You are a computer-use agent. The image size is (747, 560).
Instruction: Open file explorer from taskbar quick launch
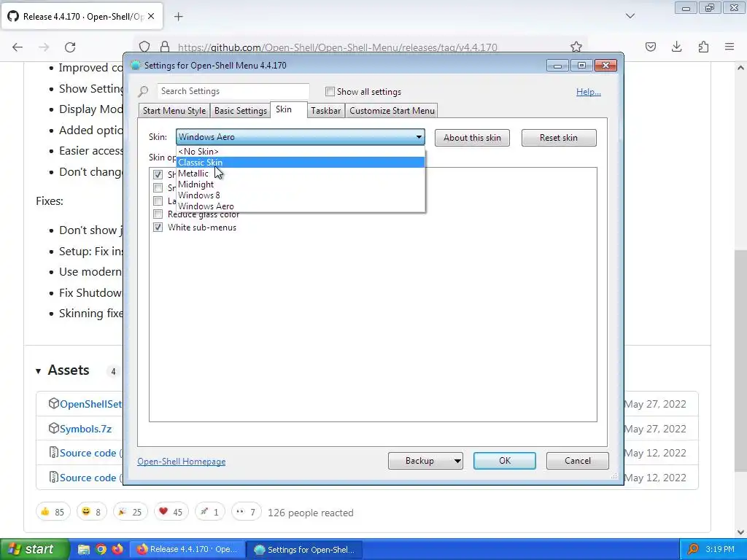coord(84,550)
